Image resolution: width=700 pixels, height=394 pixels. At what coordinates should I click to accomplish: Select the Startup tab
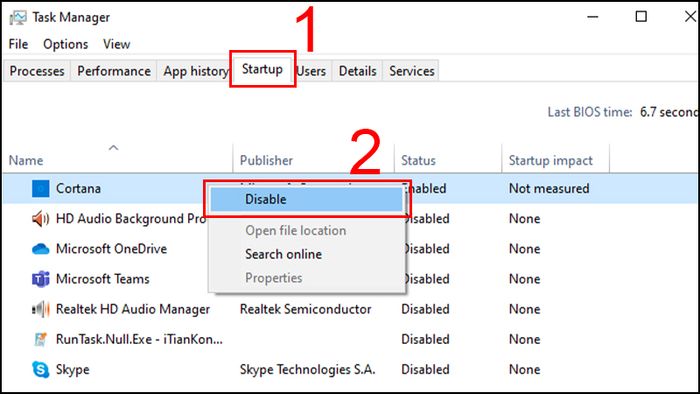[x=262, y=69]
